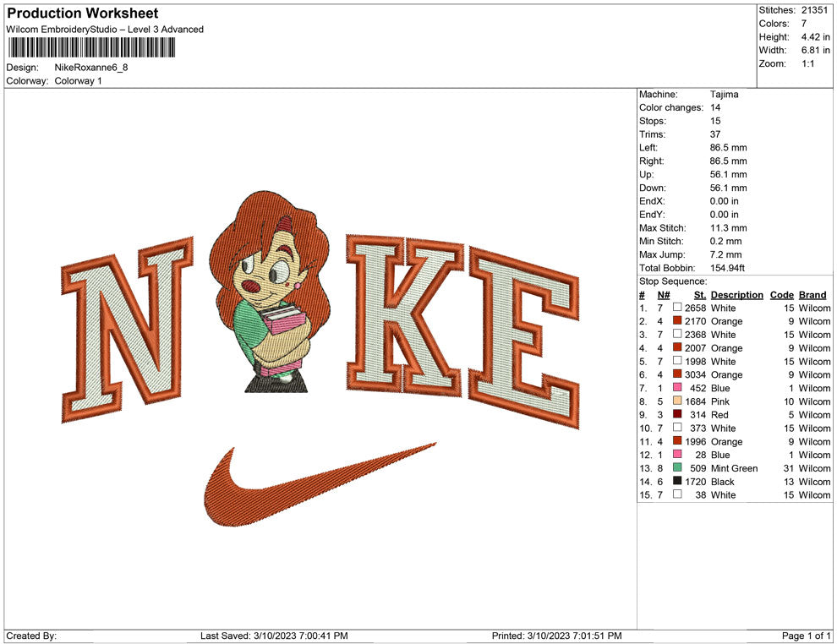Screen dimensions: 837x644
Task: Click the 'Production Worksheet' heading
Action: pos(83,14)
